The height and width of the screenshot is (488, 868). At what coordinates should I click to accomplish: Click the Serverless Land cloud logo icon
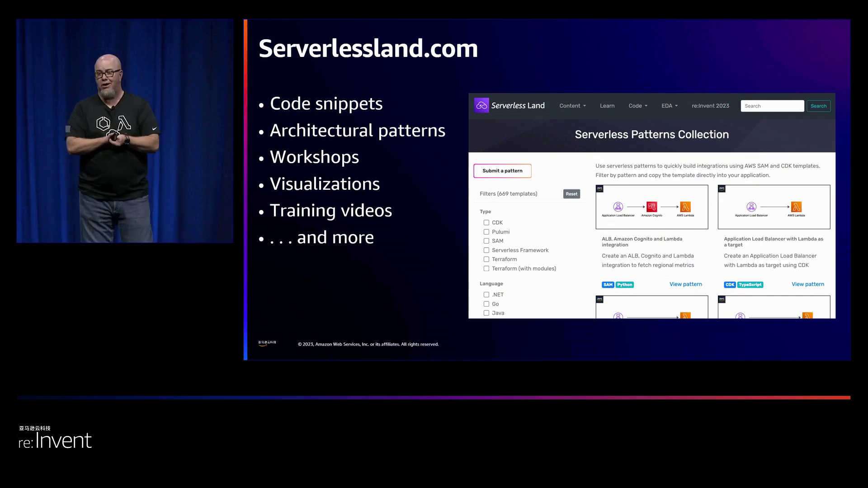point(481,105)
